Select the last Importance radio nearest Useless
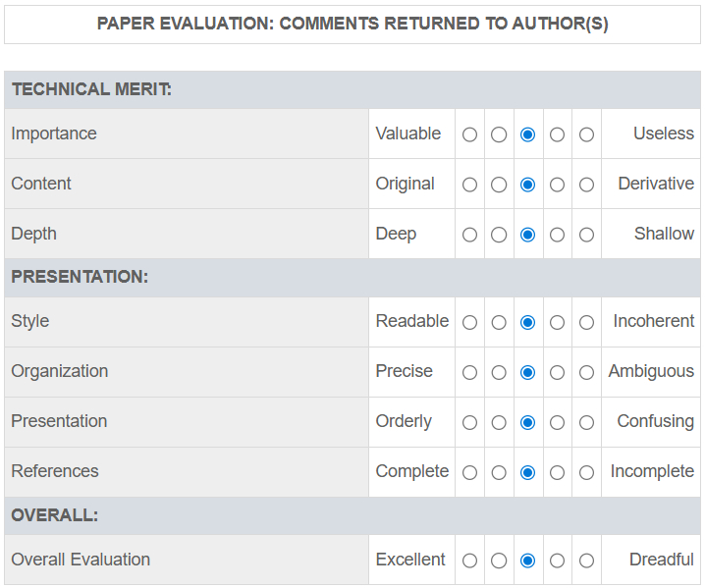This screenshot has height=588, width=705. click(x=586, y=134)
